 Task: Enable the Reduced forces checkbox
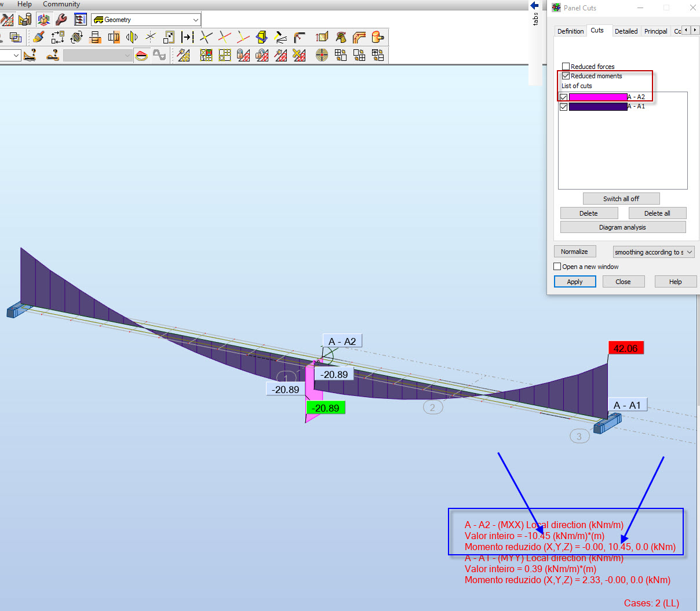(x=566, y=67)
